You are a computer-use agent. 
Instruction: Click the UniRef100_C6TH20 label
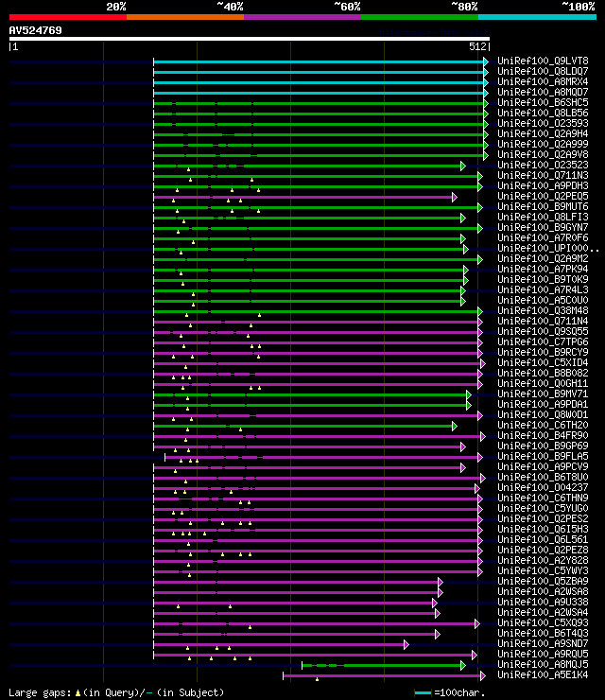[543, 426]
